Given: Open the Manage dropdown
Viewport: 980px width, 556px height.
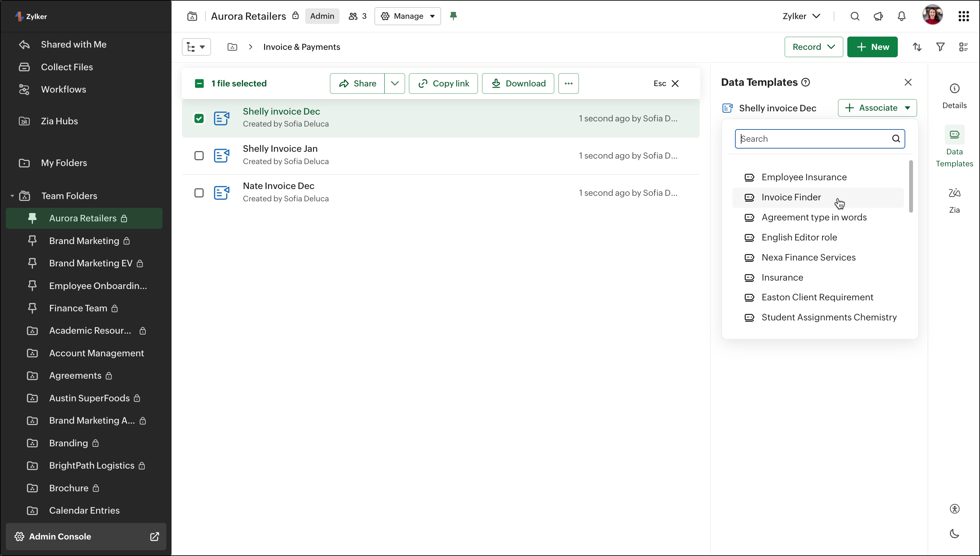Looking at the screenshot, I should click(x=407, y=16).
